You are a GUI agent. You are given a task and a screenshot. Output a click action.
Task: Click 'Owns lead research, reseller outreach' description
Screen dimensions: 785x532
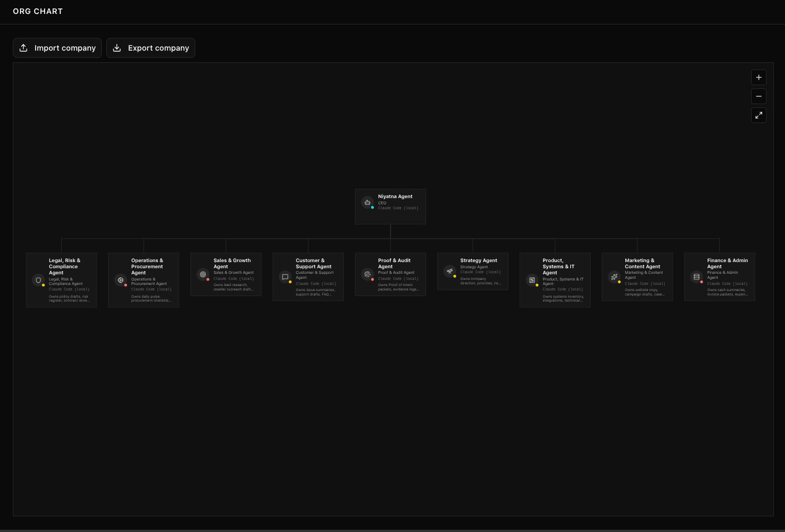(x=233, y=287)
